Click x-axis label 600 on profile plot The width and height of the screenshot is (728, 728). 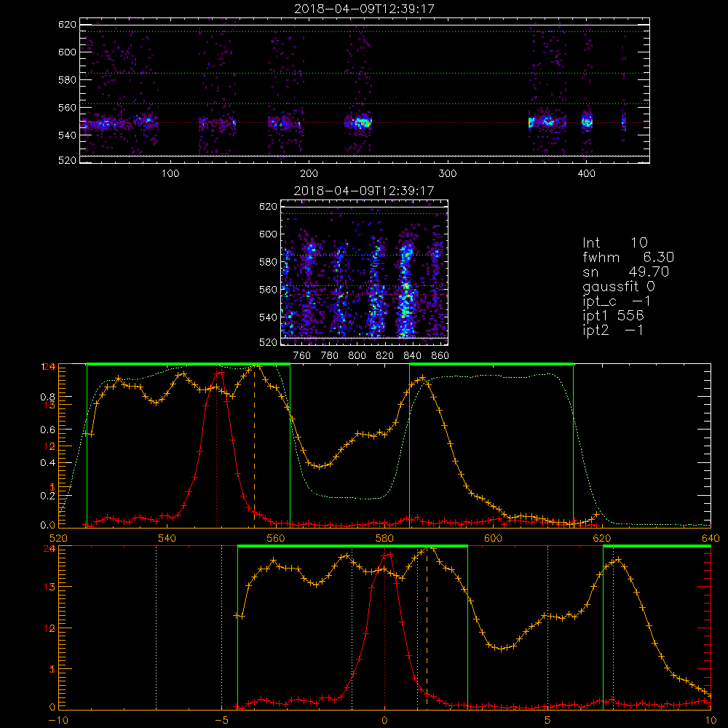coord(493,538)
